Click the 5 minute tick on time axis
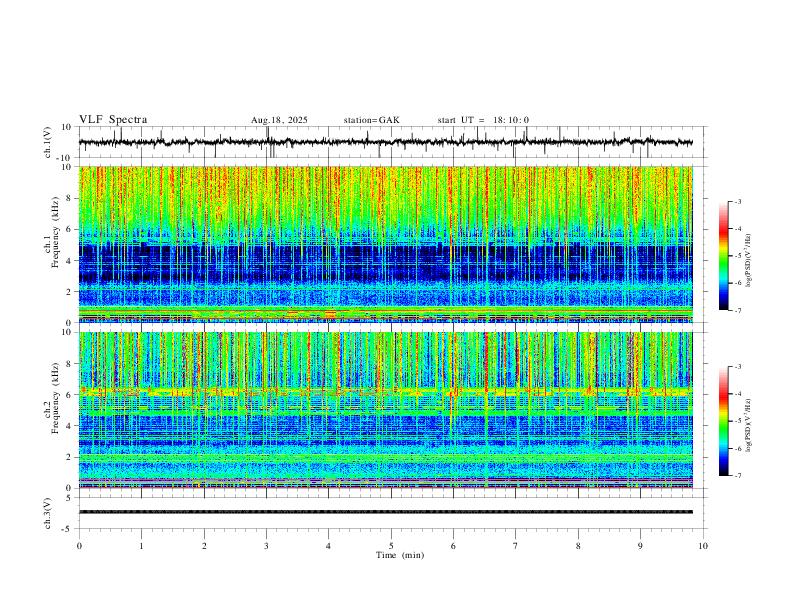 pyautogui.click(x=391, y=545)
